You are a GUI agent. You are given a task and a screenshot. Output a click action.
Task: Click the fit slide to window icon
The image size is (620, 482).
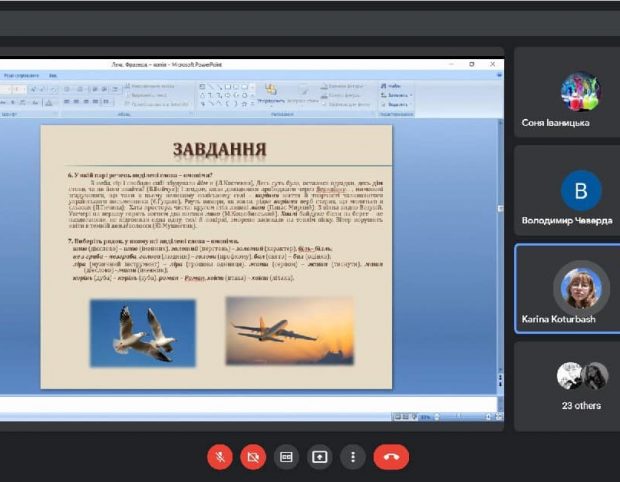click(x=499, y=416)
